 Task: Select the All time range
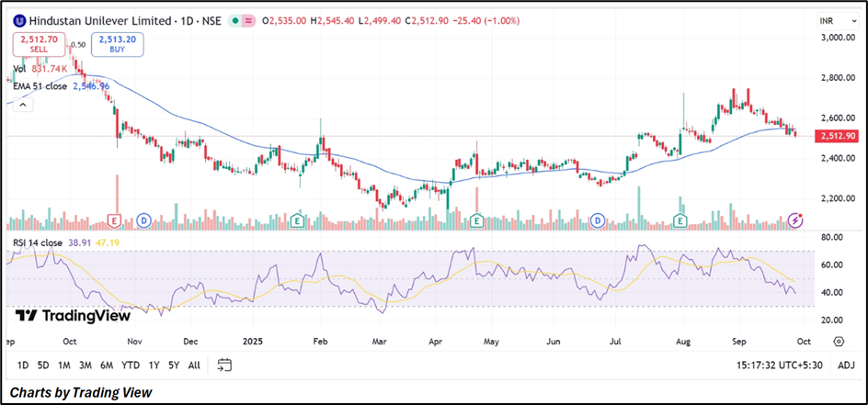click(194, 365)
